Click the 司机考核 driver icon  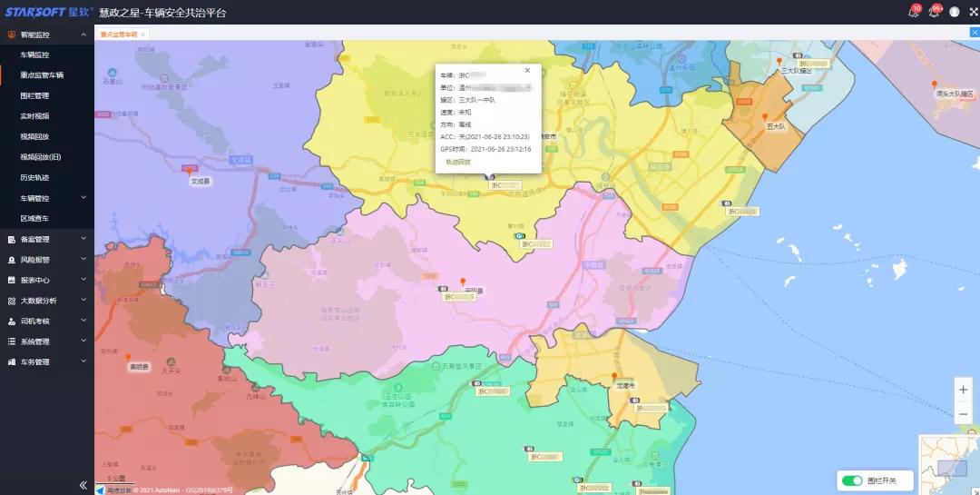(x=11, y=321)
